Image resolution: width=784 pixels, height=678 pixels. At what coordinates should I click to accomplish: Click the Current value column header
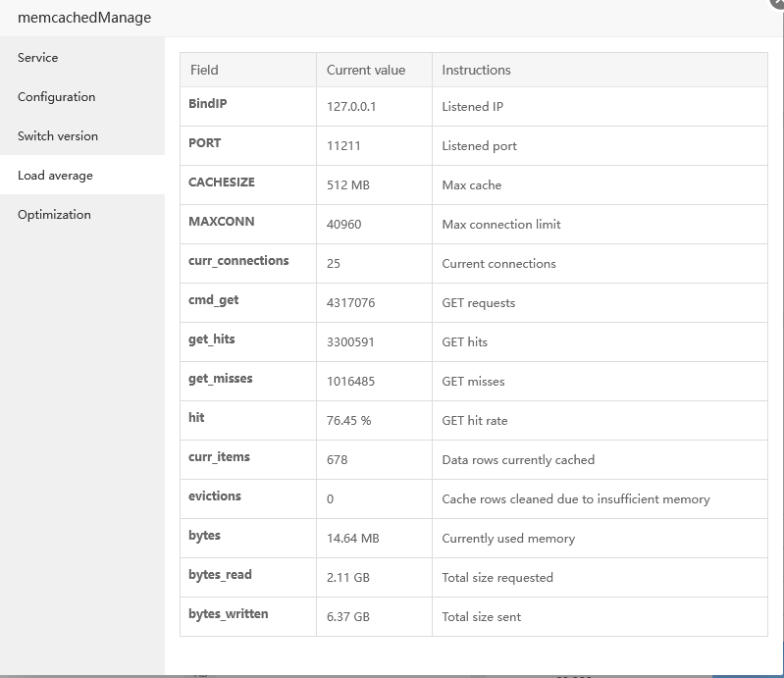(x=366, y=70)
